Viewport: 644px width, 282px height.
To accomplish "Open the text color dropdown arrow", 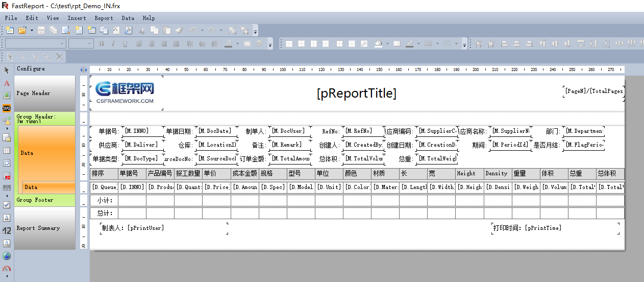I will [237, 43].
